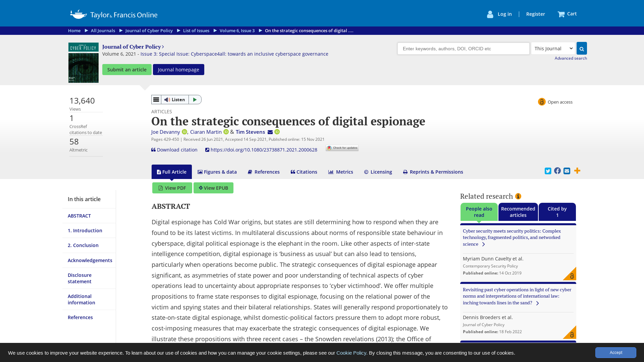
Task: Open the article DOI link
Action: coord(261,150)
